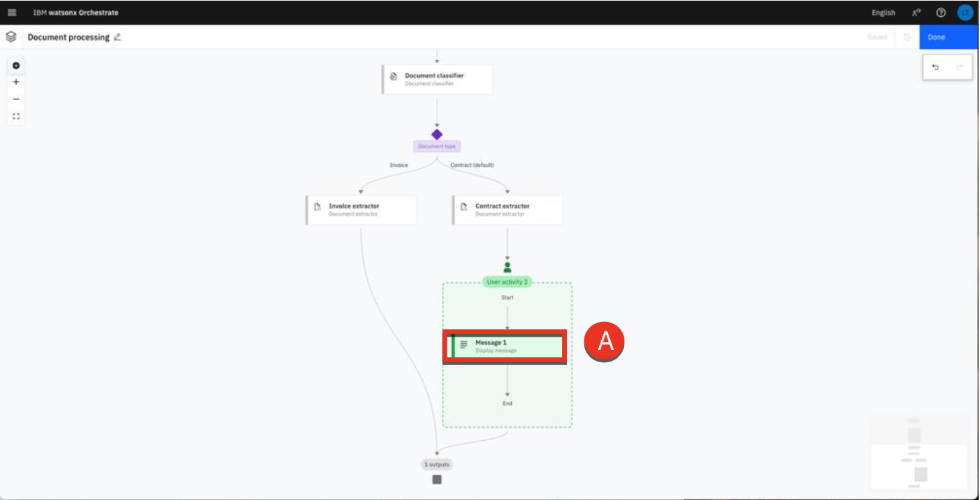The image size is (980, 500).
Task: Click the User activity 2 label
Action: tap(507, 282)
